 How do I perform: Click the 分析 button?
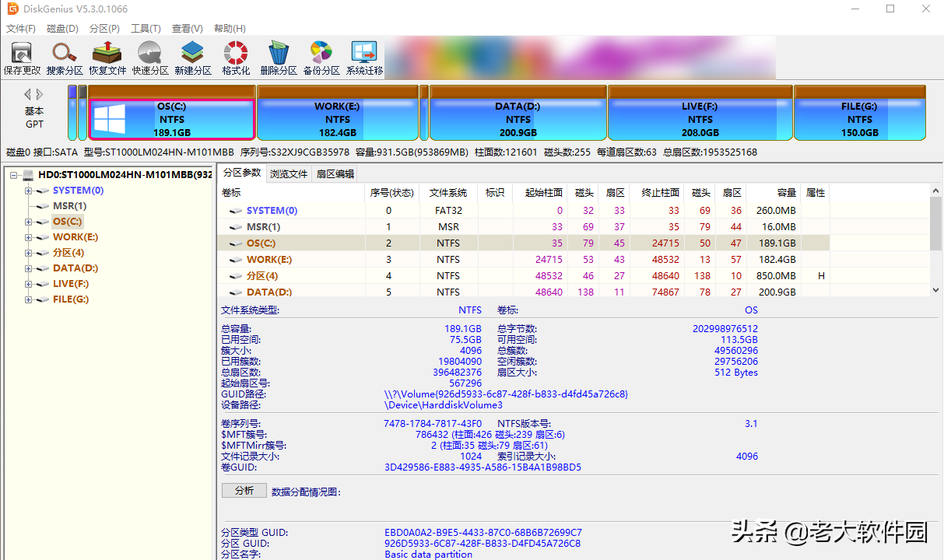pyautogui.click(x=244, y=491)
